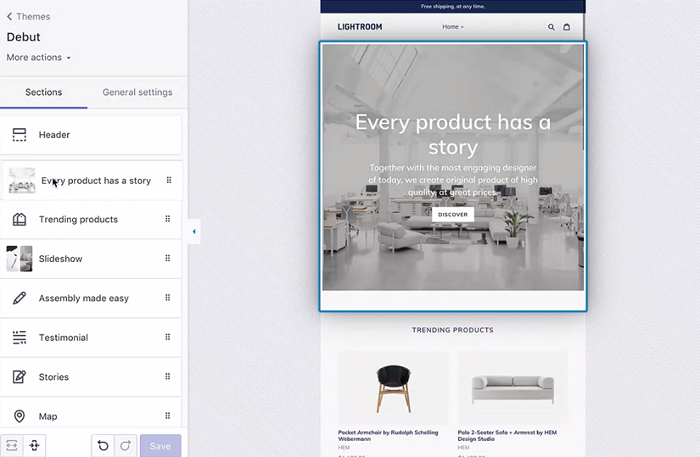Open the Every product has a story section
This screenshot has width=700, height=457.
click(93, 181)
